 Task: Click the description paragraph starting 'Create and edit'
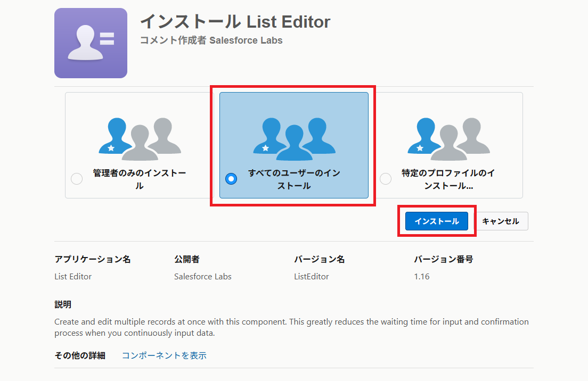291,327
